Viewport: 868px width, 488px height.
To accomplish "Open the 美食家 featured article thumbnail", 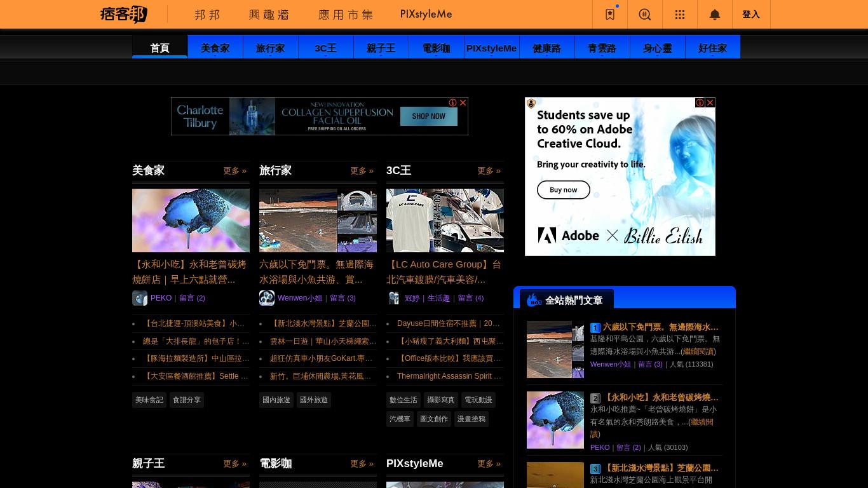I will (x=191, y=220).
